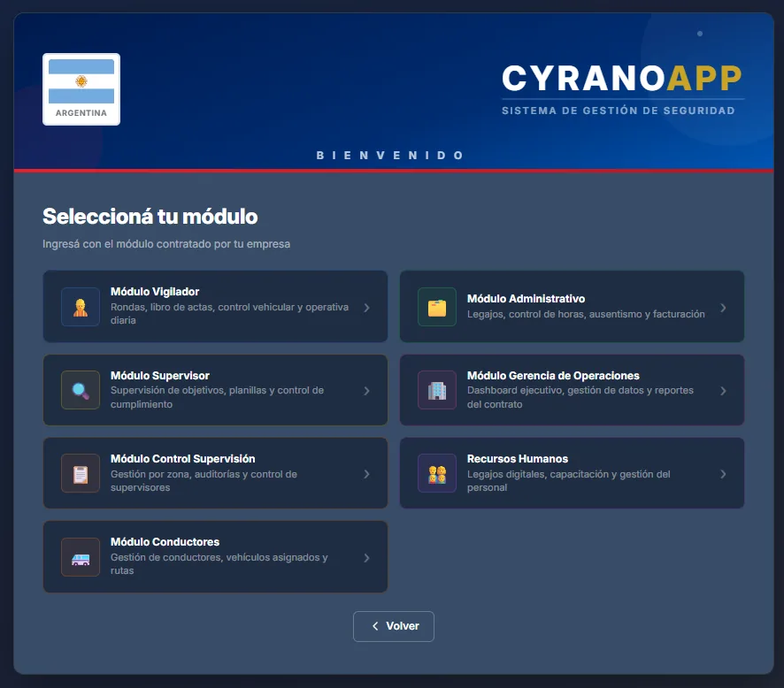The height and width of the screenshot is (688, 784).
Task: Click the 'Gestión por zona, auditorías' description
Action: (204, 481)
